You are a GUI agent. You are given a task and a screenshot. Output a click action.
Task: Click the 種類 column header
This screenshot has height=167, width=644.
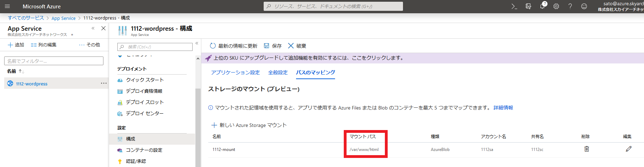(x=435, y=136)
